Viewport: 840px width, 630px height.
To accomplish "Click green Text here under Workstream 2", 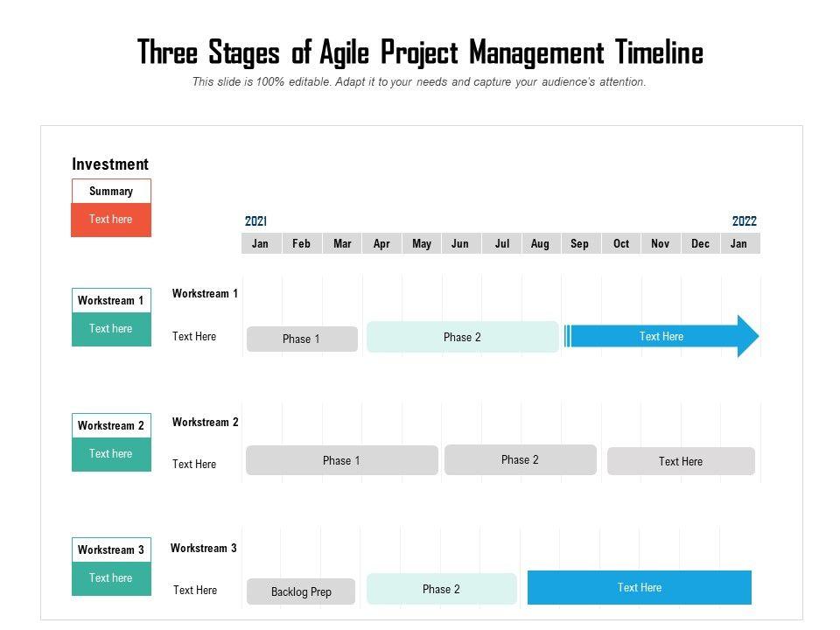I will click(x=111, y=454).
